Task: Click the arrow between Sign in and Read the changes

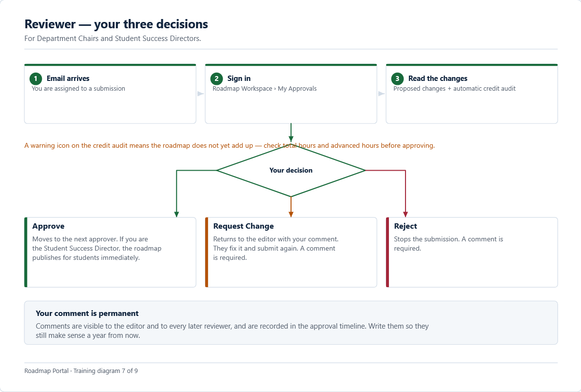Action: coord(381,94)
